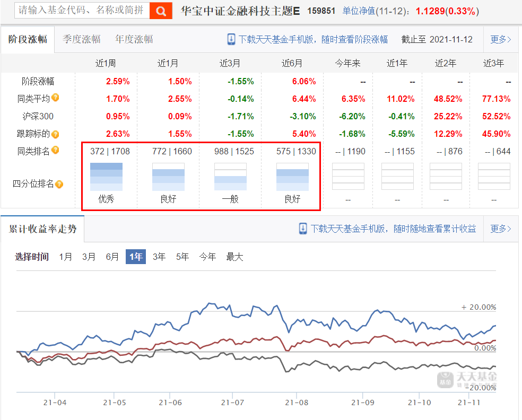Click the fund name 华宝中证金融科技主题E
Image resolution: width=522 pixels, height=420 pixels.
pyautogui.click(x=240, y=11)
